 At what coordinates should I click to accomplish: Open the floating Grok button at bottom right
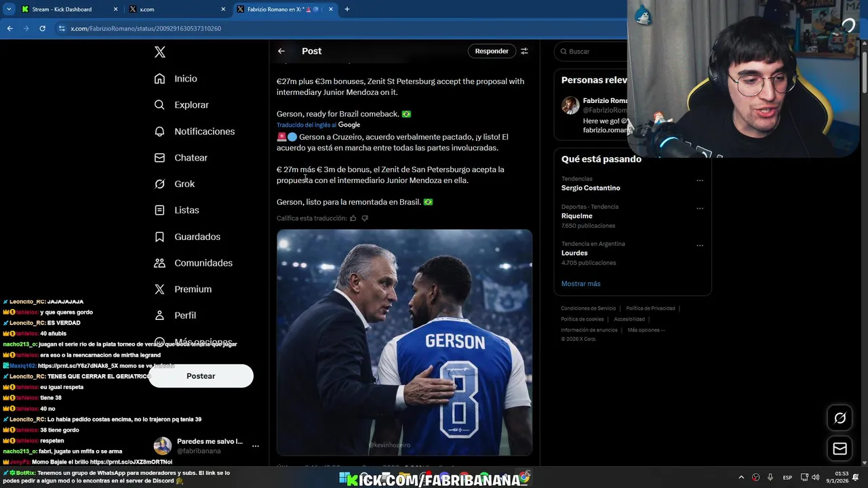click(x=840, y=418)
